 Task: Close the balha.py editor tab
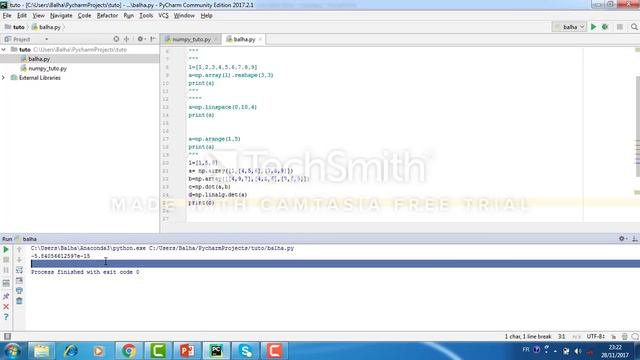pos(260,39)
